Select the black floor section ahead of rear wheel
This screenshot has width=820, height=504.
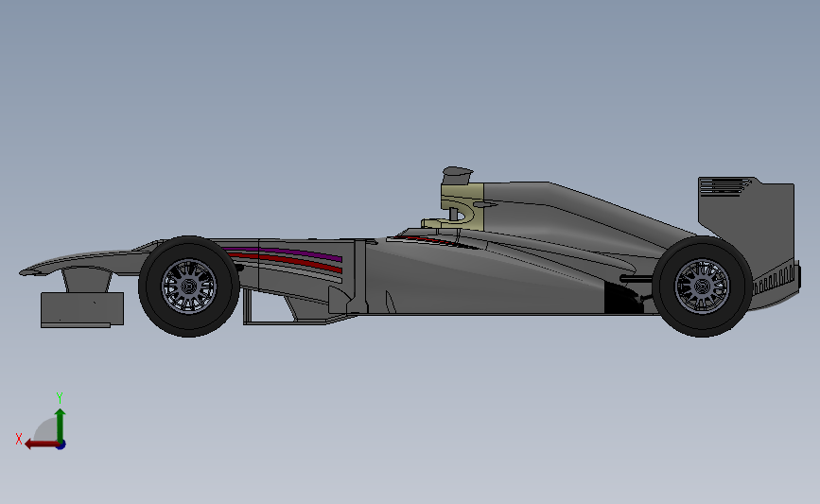pyautogui.click(x=623, y=299)
